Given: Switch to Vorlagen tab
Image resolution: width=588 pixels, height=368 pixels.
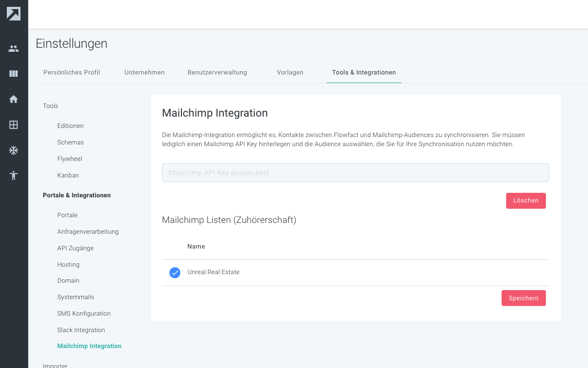Looking at the screenshot, I should 290,72.
